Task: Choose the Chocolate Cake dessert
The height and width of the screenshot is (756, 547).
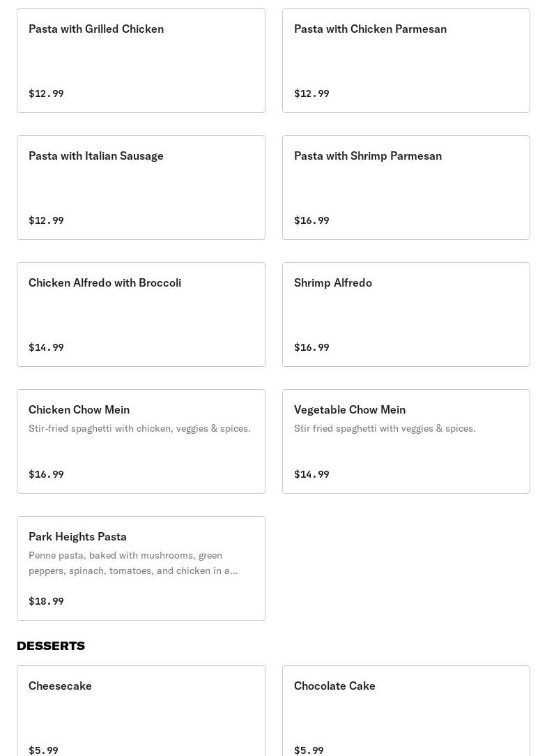Action: (x=406, y=711)
